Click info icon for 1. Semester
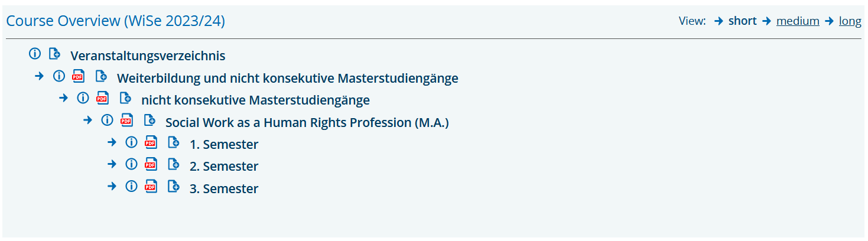The image size is (868, 241). coord(131,142)
